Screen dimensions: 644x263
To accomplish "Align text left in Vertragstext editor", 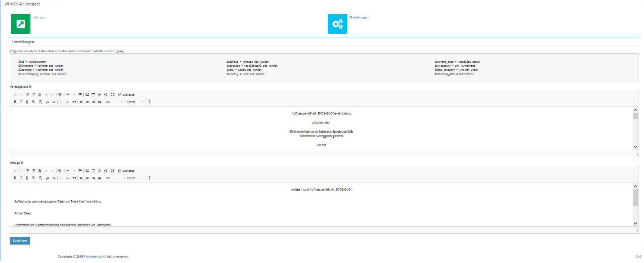I will 81,102.
